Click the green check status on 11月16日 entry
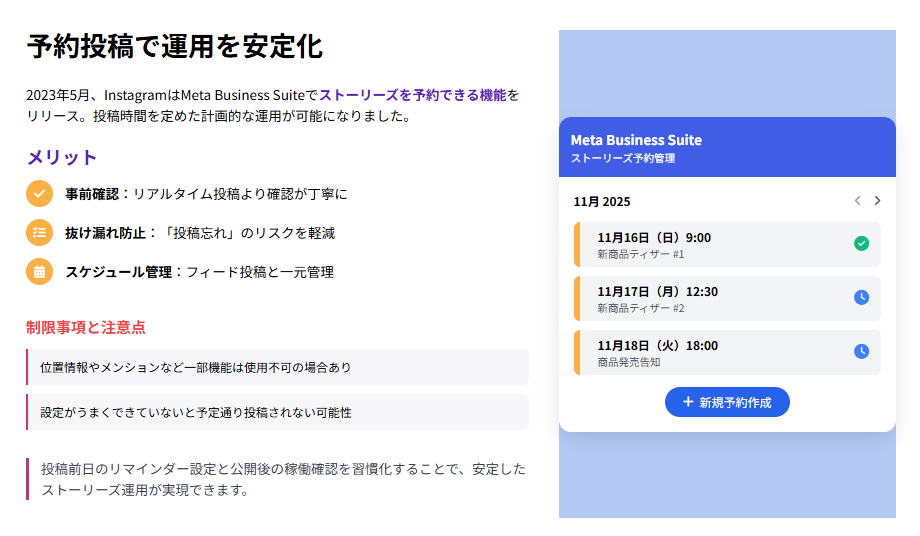Image resolution: width=920 pixels, height=536 pixels. click(x=861, y=244)
